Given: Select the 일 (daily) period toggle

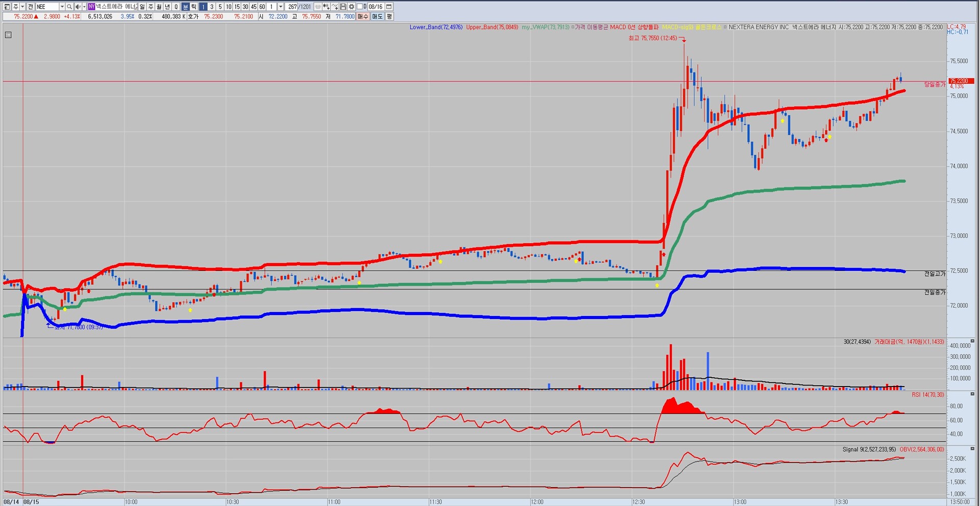Looking at the screenshot, I should coord(142,7).
